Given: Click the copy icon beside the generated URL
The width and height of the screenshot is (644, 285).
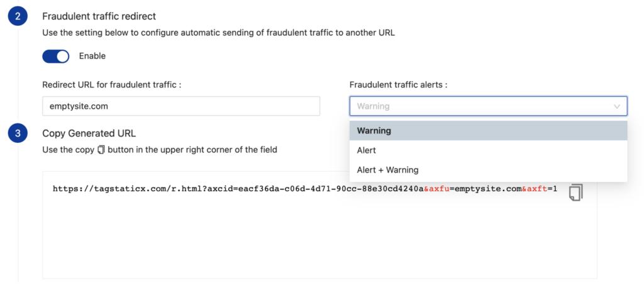Looking at the screenshot, I should tap(575, 193).
